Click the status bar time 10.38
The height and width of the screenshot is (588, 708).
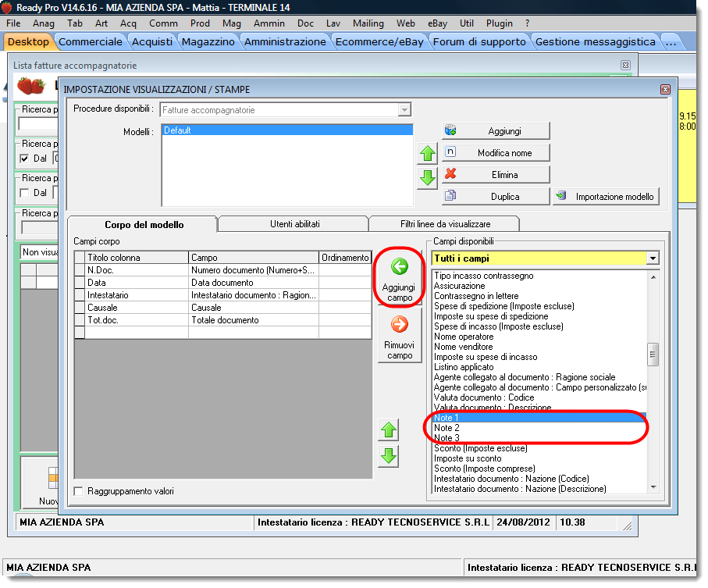click(x=572, y=522)
